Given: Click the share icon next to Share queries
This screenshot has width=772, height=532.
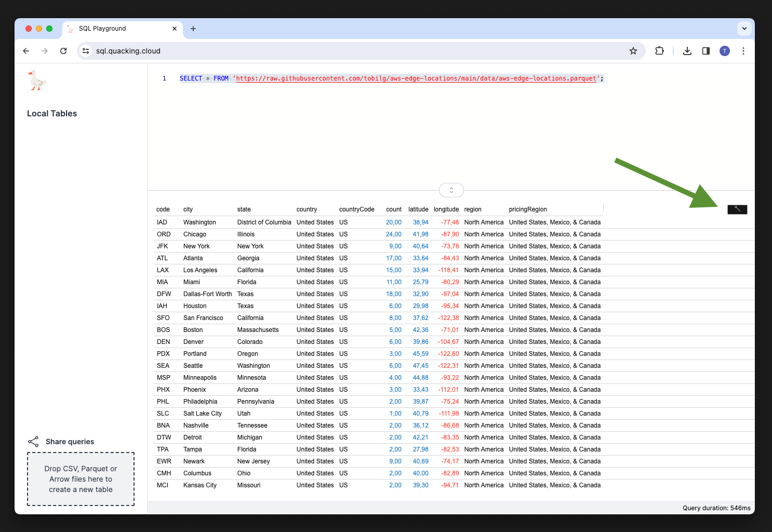Looking at the screenshot, I should coord(33,441).
